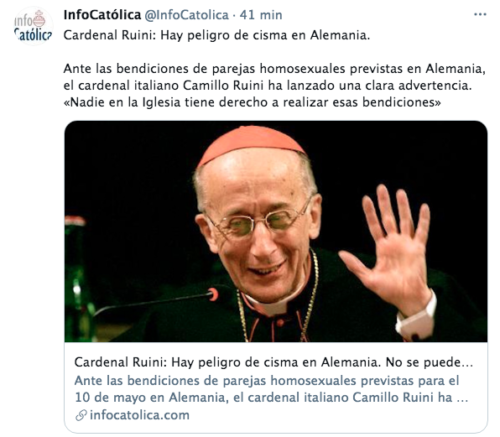Click the InfoCatólica profile avatar logo
Image resolution: width=500 pixels, height=437 pixels.
[33, 26]
